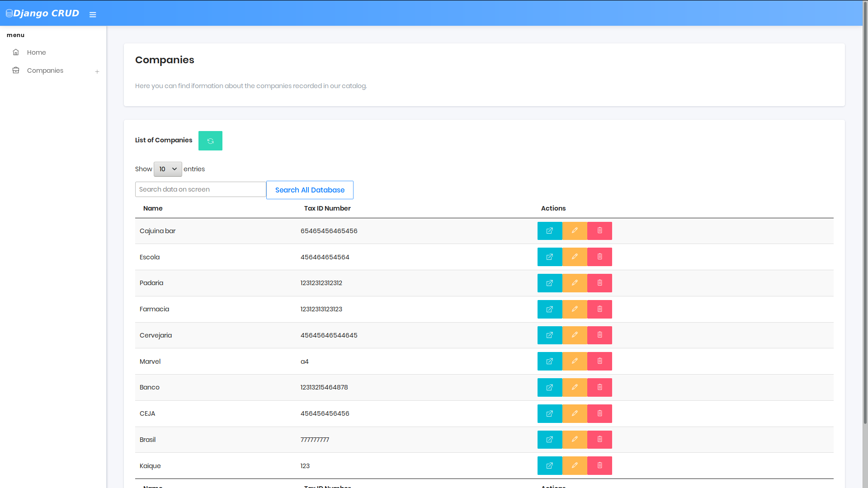The height and width of the screenshot is (488, 868).
Task: Click the Django CRUD logo link
Action: (x=42, y=13)
